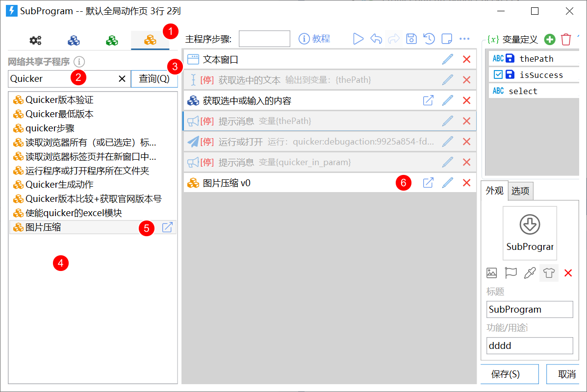The height and width of the screenshot is (392, 587).
Task: Undo the last step with the undo arrow
Action: click(x=376, y=39)
